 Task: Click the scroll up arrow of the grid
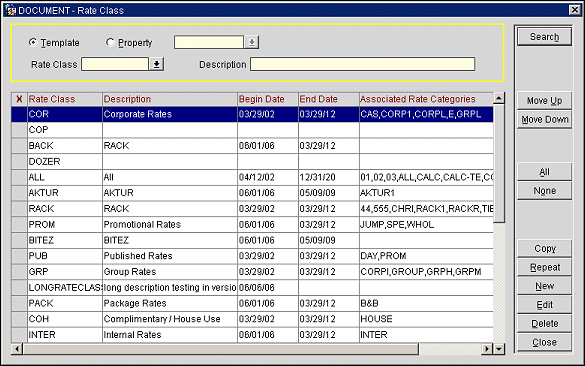(x=499, y=98)
